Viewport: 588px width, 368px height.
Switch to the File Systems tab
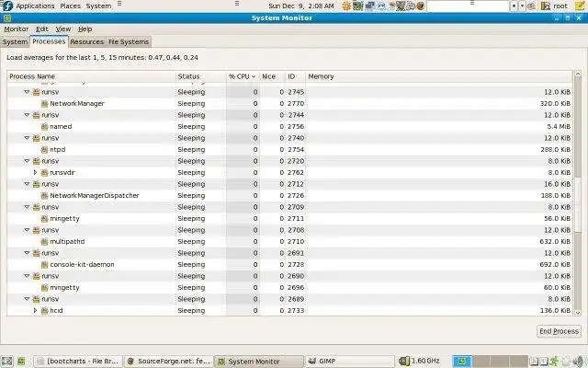[x=129, y=42]
